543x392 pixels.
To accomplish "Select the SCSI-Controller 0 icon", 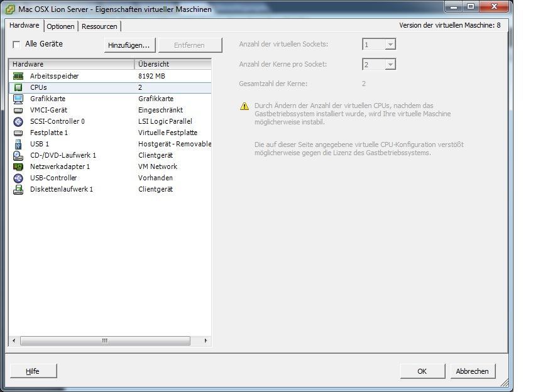I will (18, 121).
